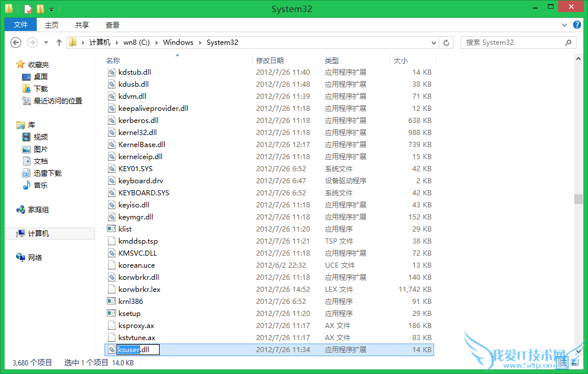Open 最近访问的位置 in sidebar
The width and height of the screenshot is (588, 374).
pyautogui.click(x=58, y=101)
